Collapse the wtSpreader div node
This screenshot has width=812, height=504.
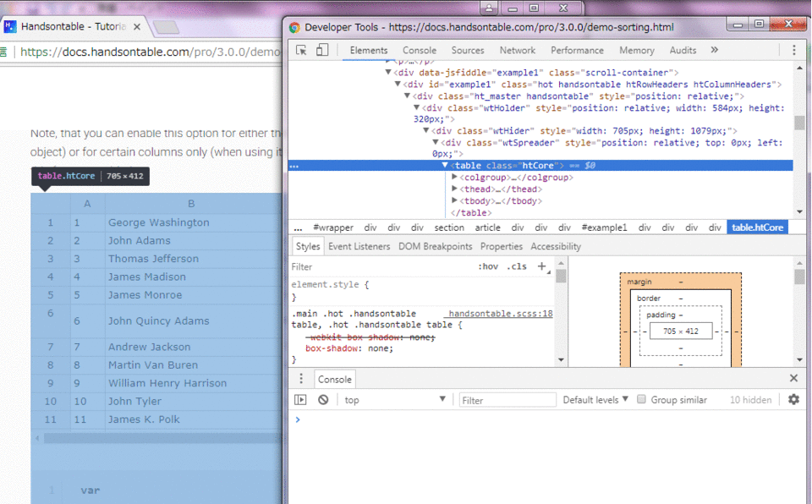click(435, 142)
